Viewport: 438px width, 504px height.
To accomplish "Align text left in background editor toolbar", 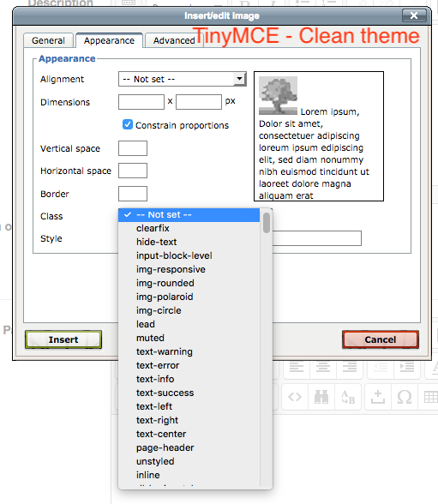I will (297, 367).
